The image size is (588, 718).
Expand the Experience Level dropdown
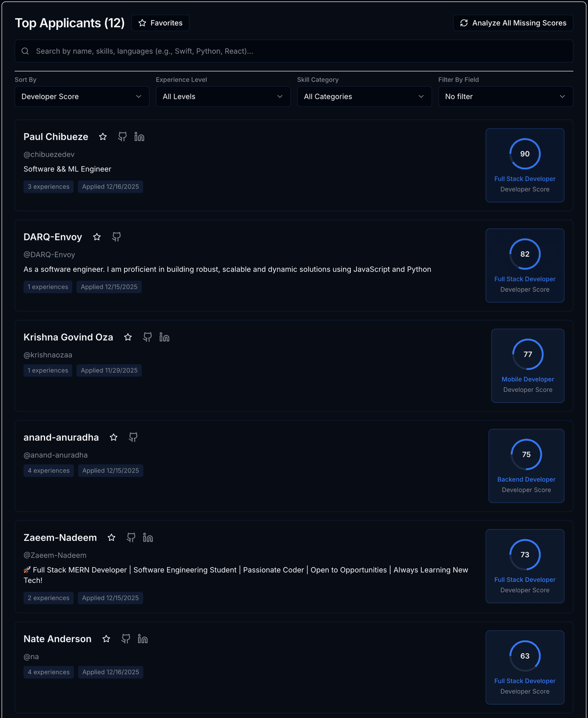[223, 96]
